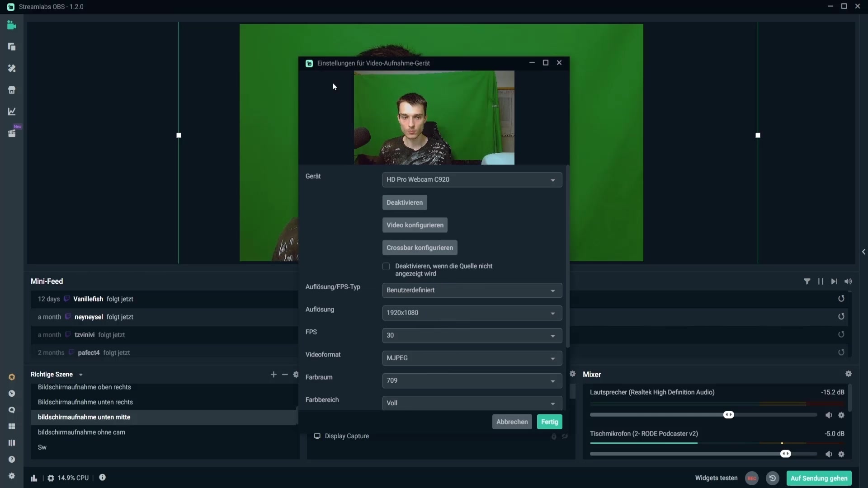Screen dimensions: 868x488
Task: Skip the alert in Mini-Feed
Action: click(834, 281)
